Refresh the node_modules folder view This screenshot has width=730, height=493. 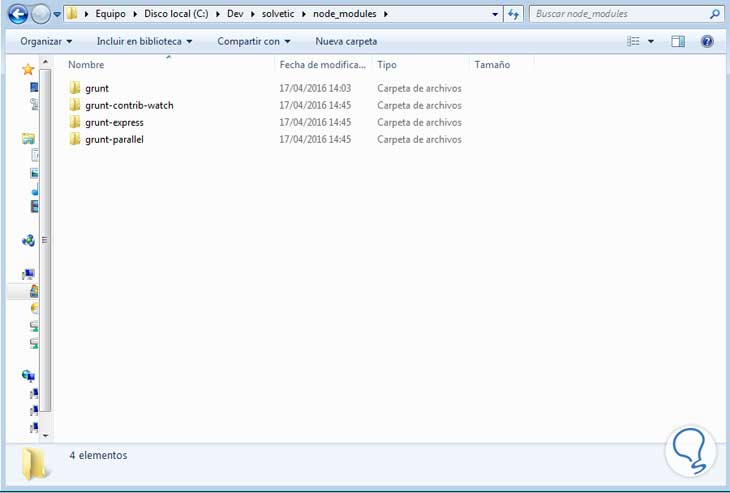(513, 14)
